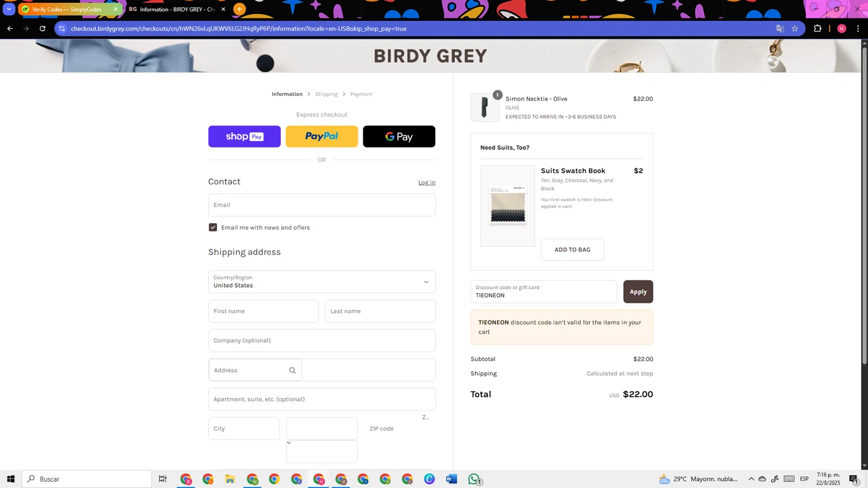The image size is (868, 488).
Task: Open Task View on the taskbar
Action: (x=163, y=479)
